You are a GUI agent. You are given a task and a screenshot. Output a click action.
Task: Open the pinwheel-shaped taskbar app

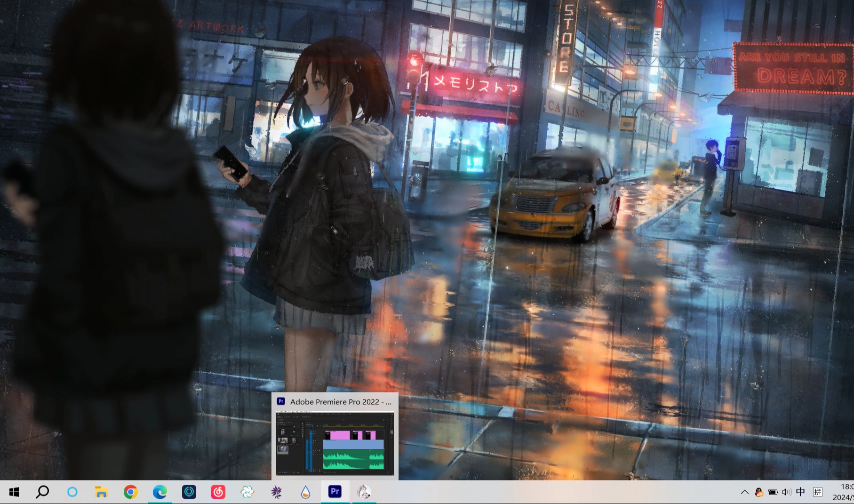(x=247, y=492)
